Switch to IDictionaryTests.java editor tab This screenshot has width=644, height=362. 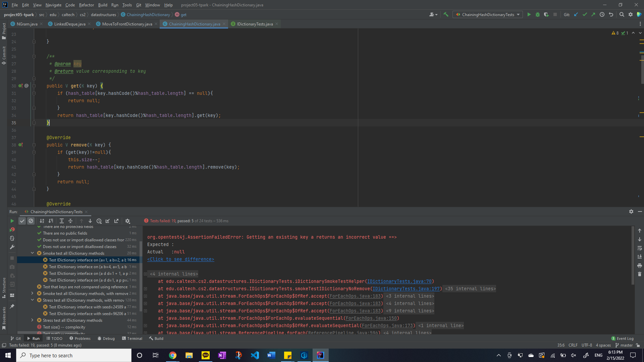pyautogui.click(x=255, y=24)
